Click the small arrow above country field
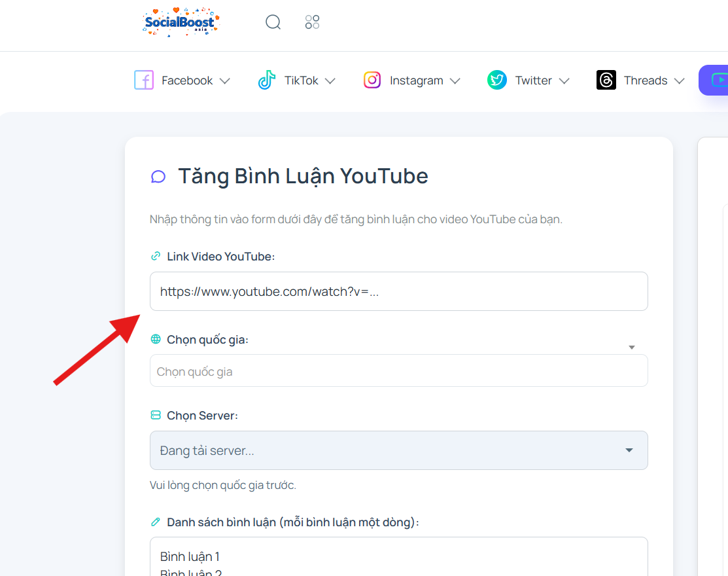The height and width of the screenshot is (576, 728). [631, 348]
